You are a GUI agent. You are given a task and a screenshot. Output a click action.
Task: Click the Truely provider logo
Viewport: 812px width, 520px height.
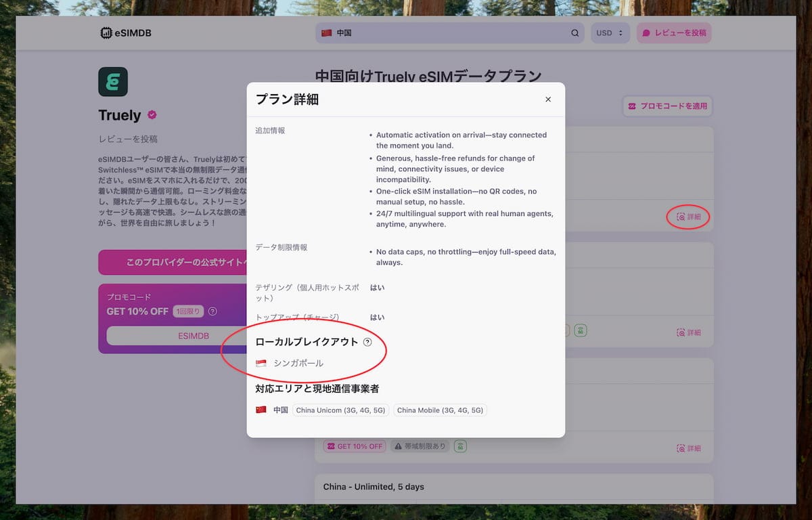pyautogui.click(x=113, y=81)
